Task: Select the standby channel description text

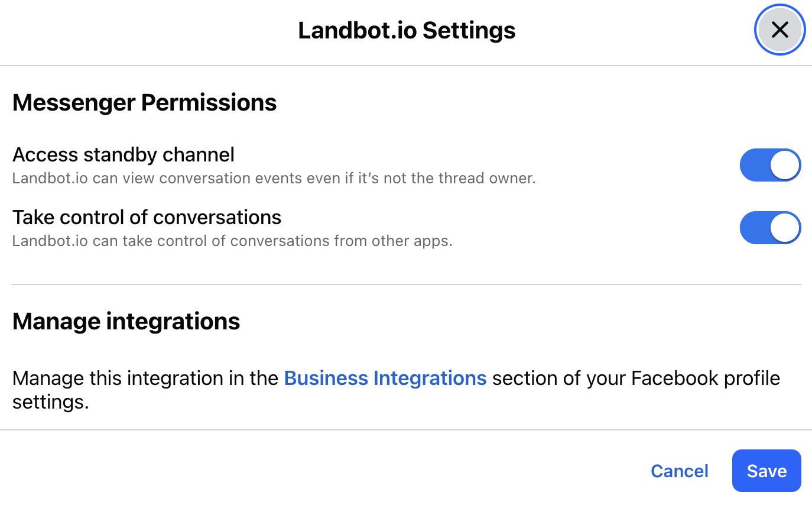Action: 274,178
